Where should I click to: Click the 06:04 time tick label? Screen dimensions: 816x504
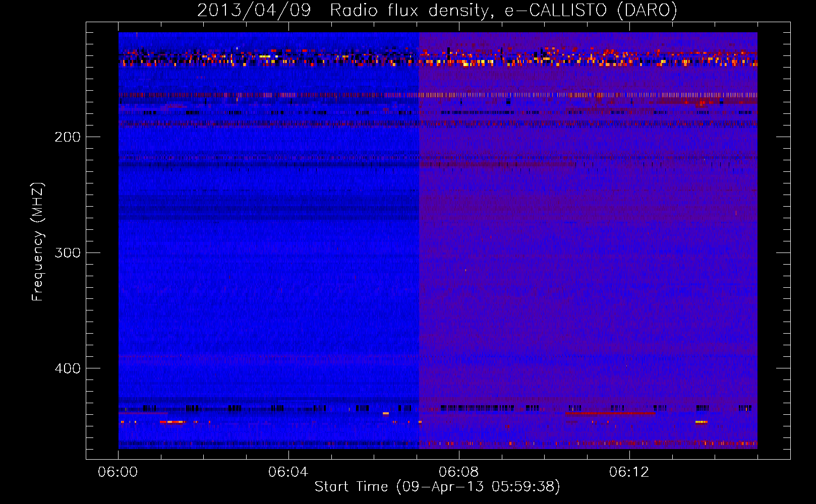pos(288,472)
